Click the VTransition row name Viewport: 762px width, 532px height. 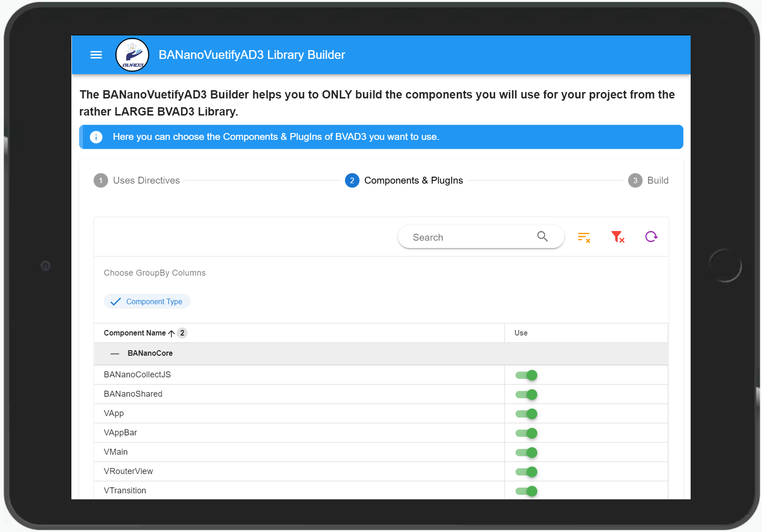[x=125, y=491]
